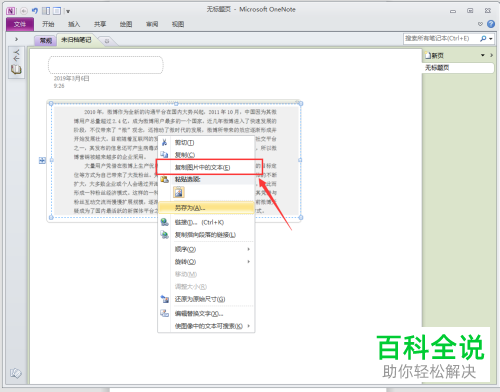The image size is (500, 392).
Task: Click the alt text icon beside 编辑替换文字
Action: tap(164, 313)
